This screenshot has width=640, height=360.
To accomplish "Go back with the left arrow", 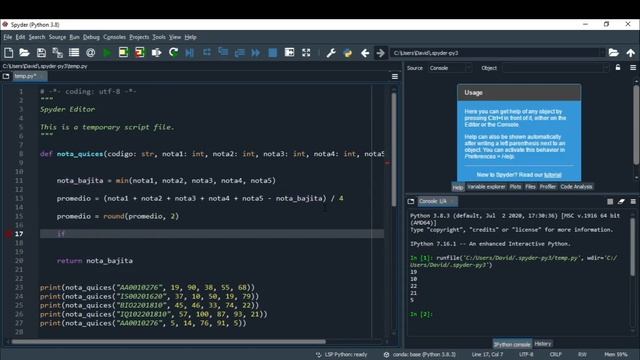I will click(365, 53).
